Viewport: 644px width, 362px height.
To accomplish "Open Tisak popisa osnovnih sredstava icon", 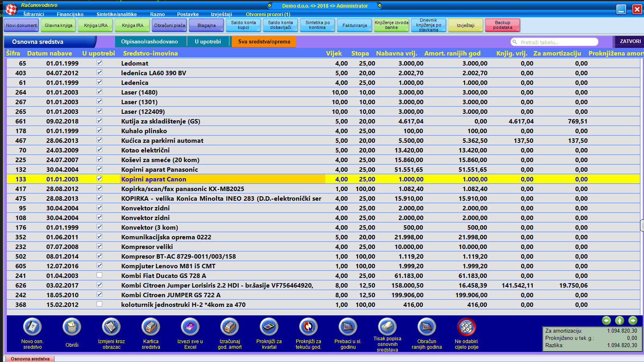I will click(387, 326).
